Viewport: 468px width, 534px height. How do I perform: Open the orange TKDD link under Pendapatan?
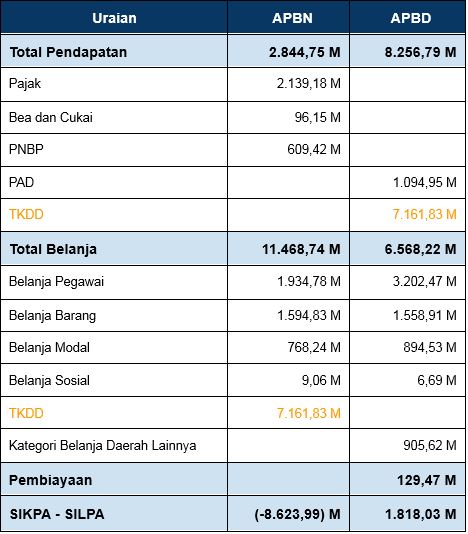(26, 215)
